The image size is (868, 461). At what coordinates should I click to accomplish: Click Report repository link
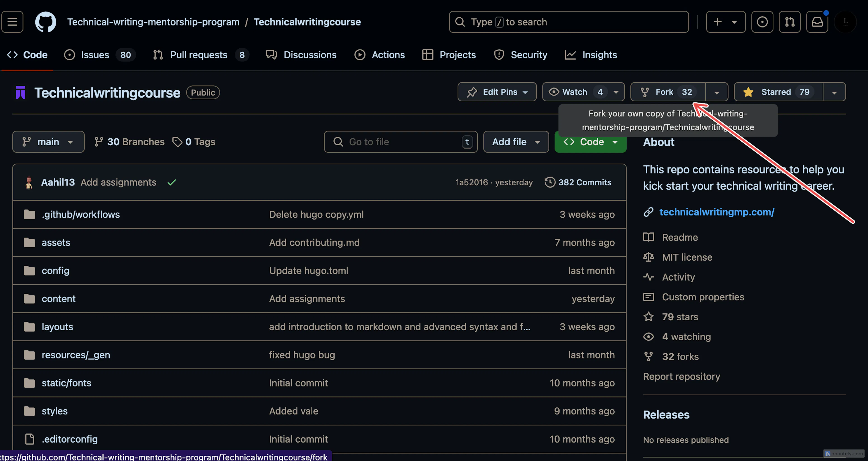click(681, 377)
